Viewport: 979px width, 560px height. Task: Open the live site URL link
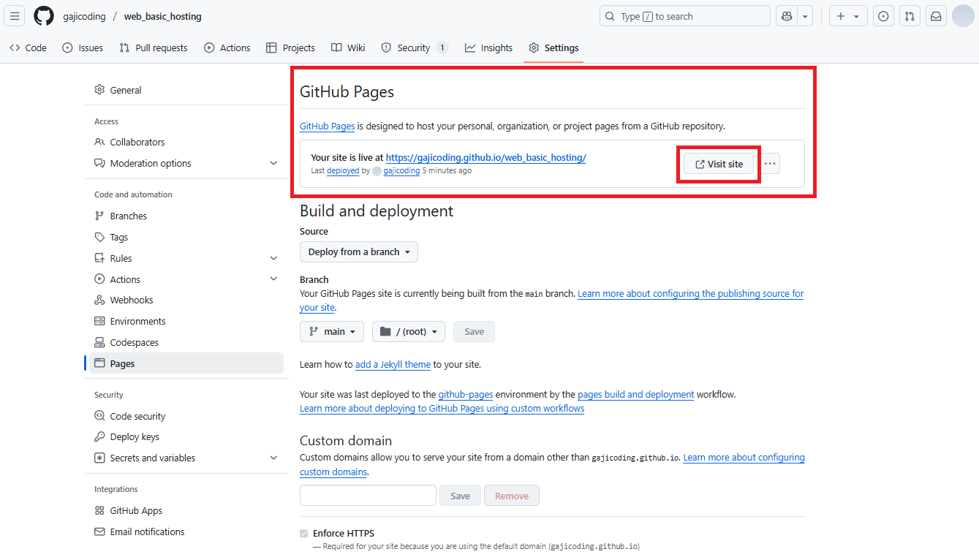click(x=485, y=157)
